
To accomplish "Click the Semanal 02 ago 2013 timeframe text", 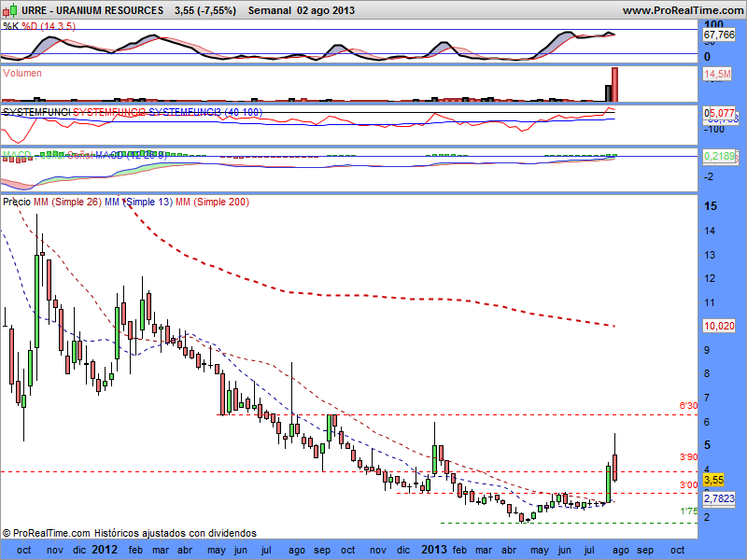I will (301, 10).
